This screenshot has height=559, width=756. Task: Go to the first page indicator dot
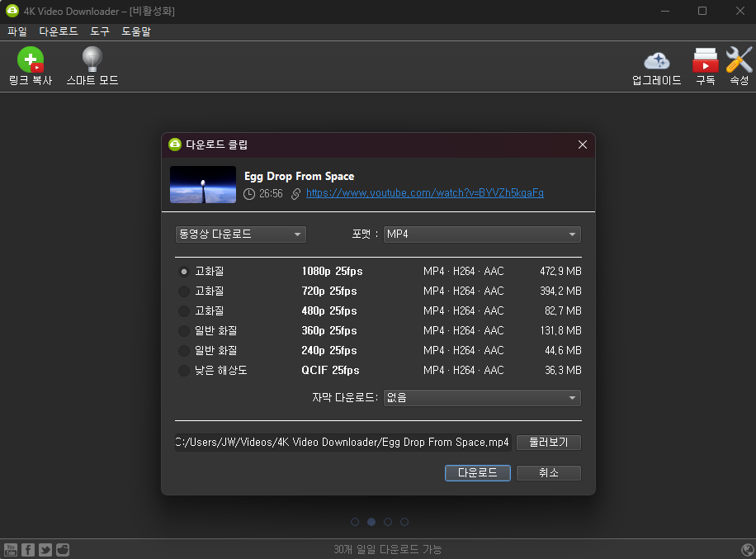coord(355,522)
